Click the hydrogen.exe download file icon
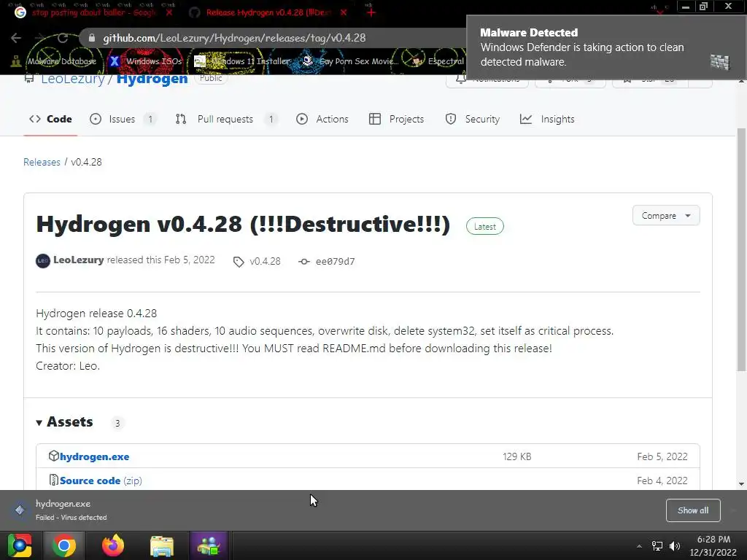 [20, 510]
